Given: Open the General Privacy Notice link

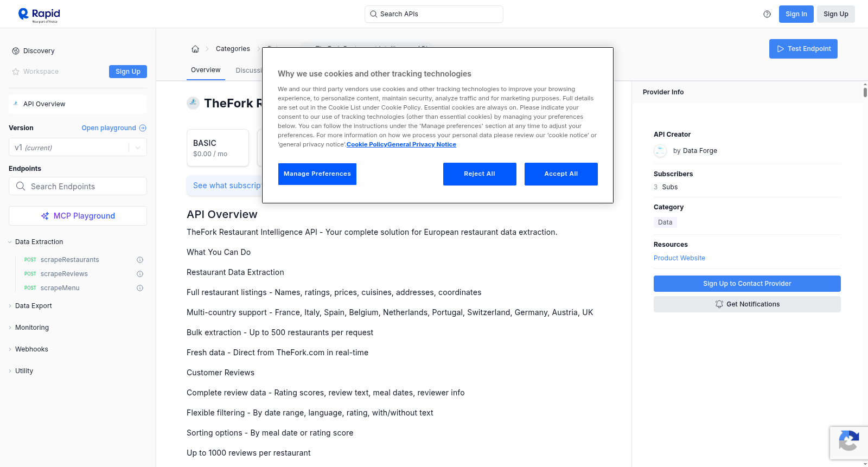Looking at the screenshot, I should coord(422,144).
